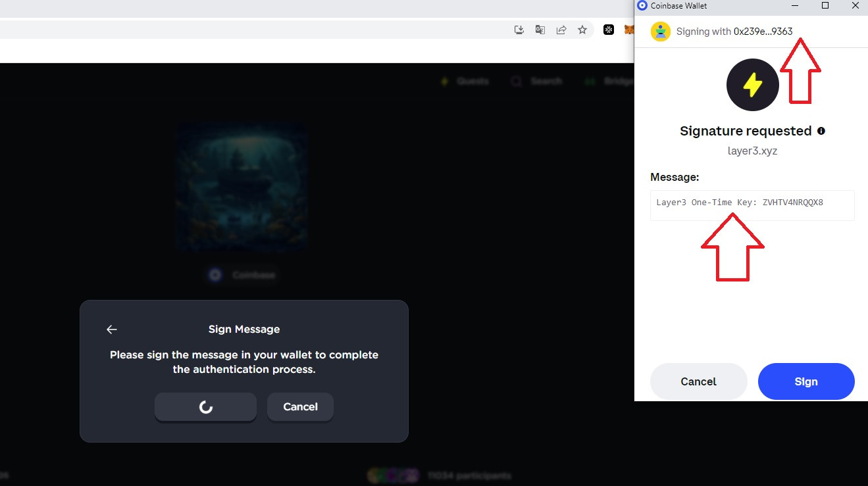Click the participant avatars group
The image size is (868, 486).
pyautogui.click(x=394, y=475)
